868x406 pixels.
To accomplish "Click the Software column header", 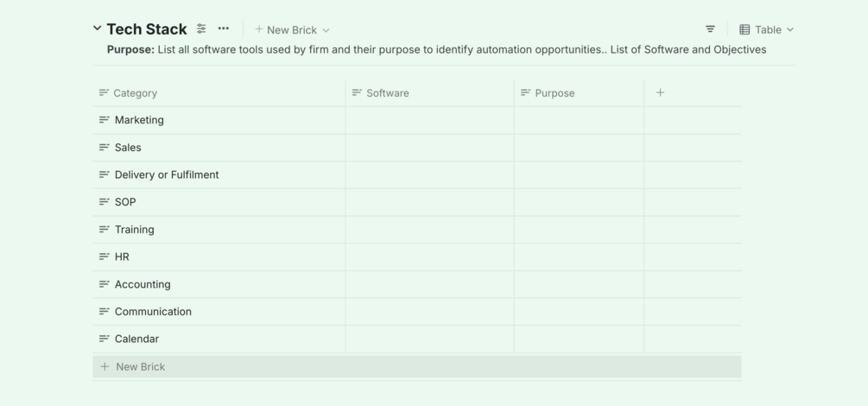I will coord(387,93).
